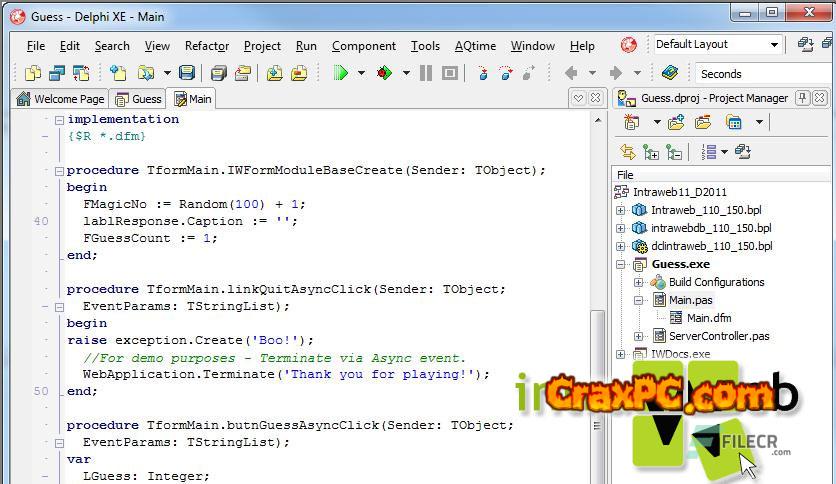
Task: Click the View Form toolbar icon
Action: [x=57, y=73]
